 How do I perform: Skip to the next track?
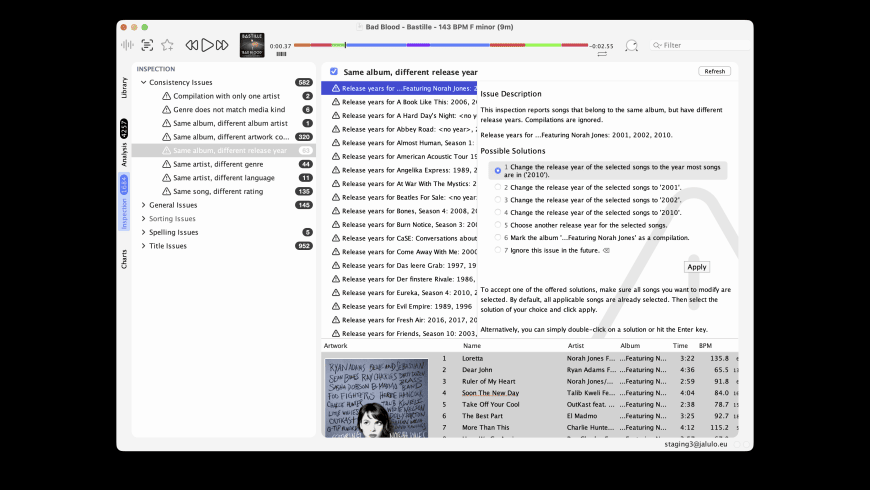[222, 45]
